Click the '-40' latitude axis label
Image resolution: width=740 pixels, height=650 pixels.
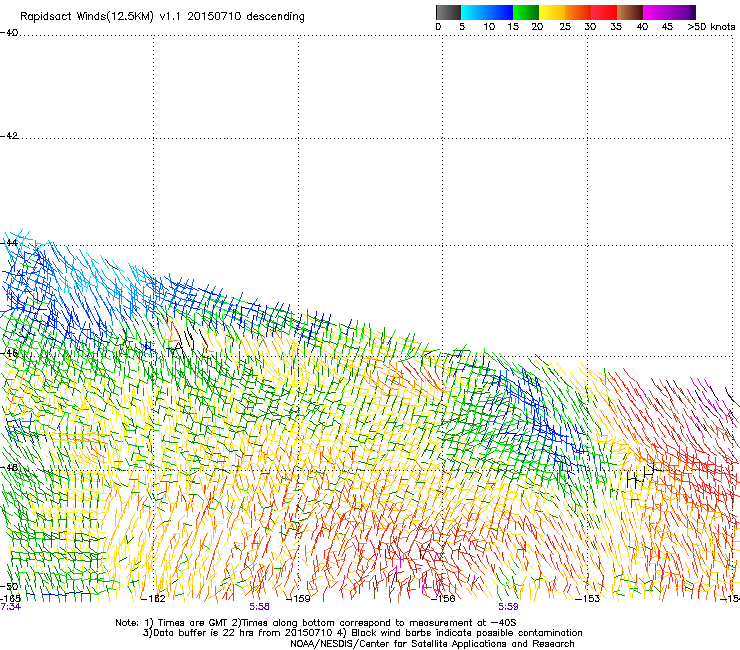9,33
